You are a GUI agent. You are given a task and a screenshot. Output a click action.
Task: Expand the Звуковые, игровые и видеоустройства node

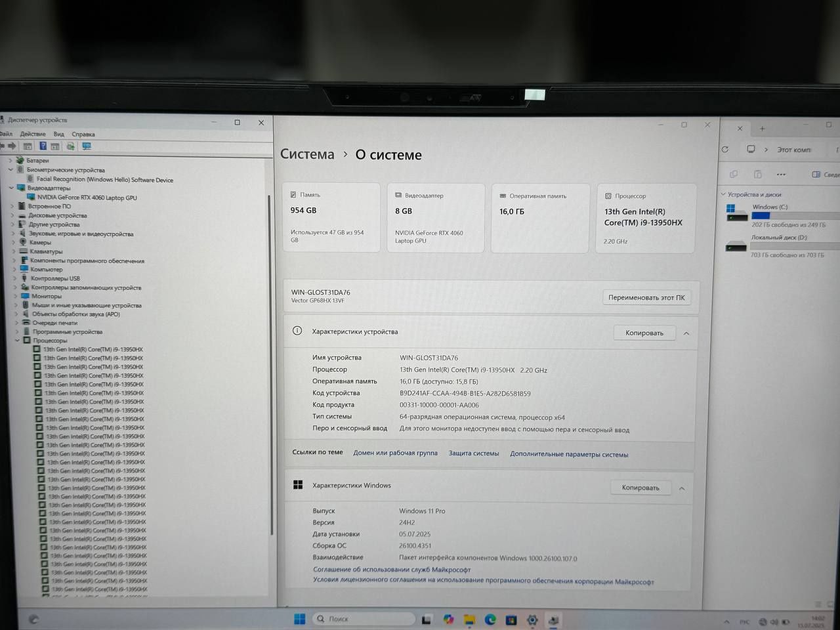pos(13,234)
